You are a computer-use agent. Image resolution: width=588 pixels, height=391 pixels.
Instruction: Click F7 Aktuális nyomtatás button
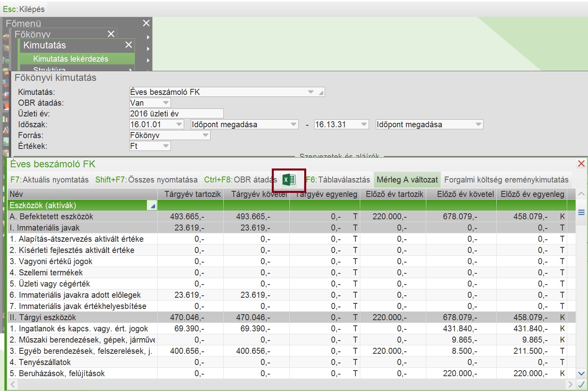click(x=50, y=180)
